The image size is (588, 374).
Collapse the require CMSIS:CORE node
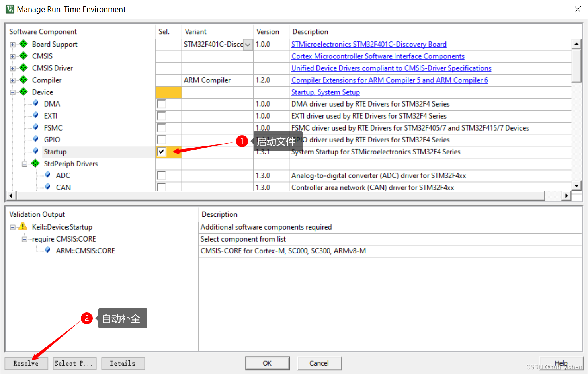click(25, 239)
